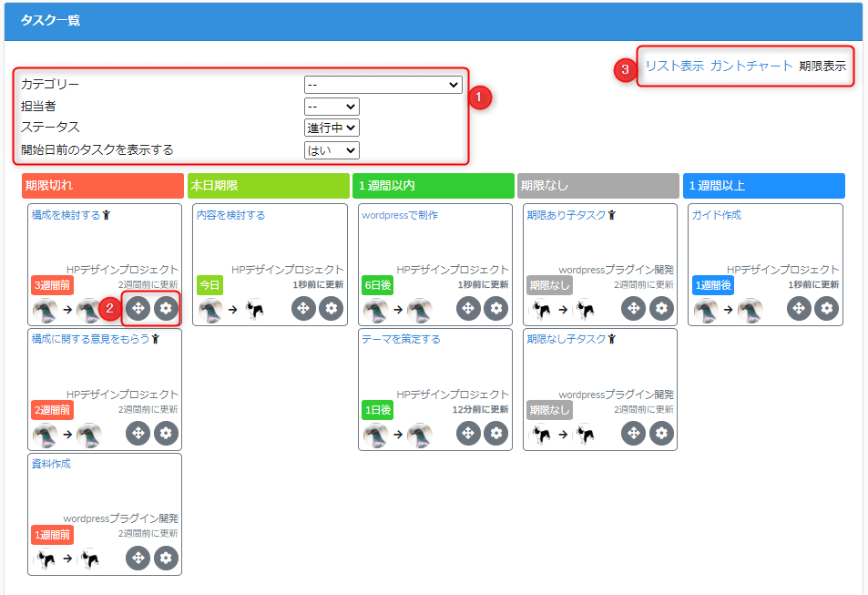Click wordpressプラグイン開発 on 資料作成 card

[120, 518]
